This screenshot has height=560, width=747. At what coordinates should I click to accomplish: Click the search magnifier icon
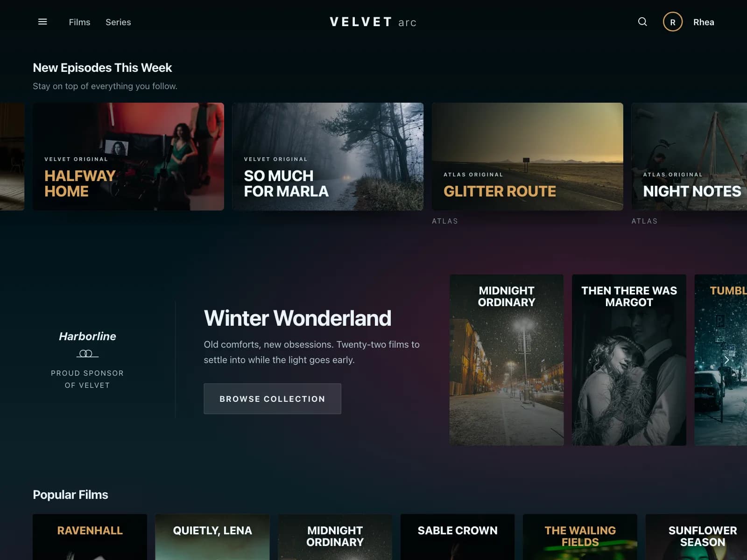[x=642, y=22]
